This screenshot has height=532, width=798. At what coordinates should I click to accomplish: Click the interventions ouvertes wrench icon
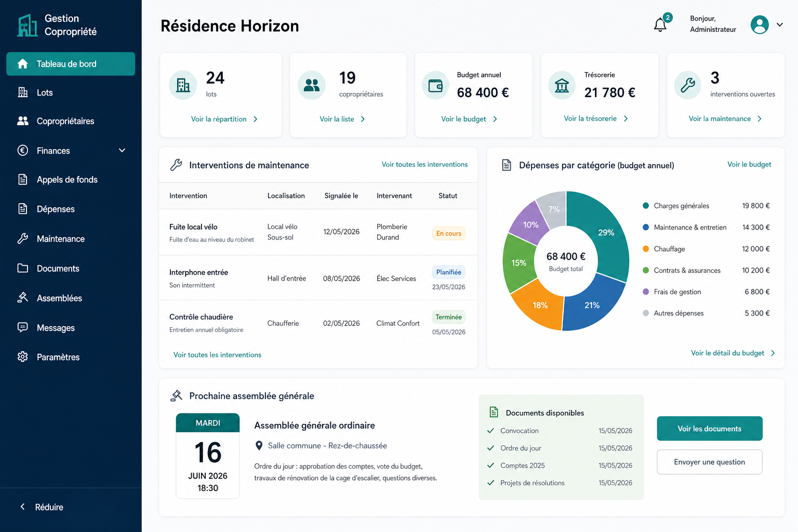click(x=688, y=85)
